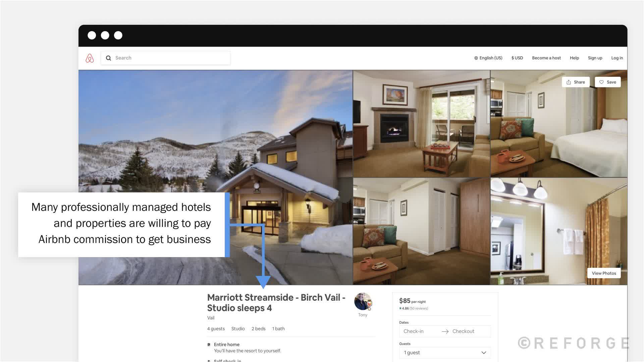Click the Log in link
The image size is (644, 362).
[617, 58]
